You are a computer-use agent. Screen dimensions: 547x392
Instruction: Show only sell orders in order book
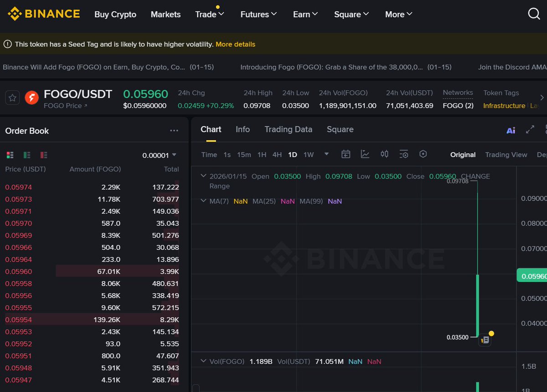coord(44,155)
